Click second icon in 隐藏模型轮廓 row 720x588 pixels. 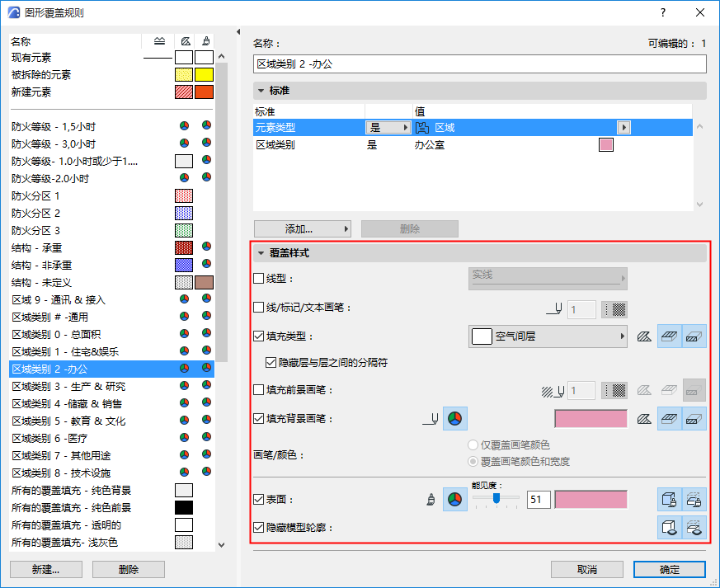coord(694,528)
